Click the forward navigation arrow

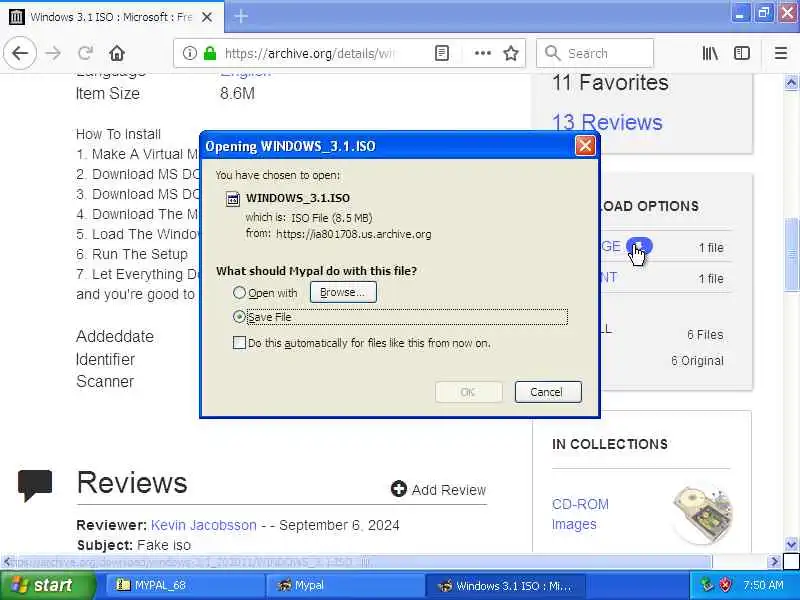pos(53,53)
